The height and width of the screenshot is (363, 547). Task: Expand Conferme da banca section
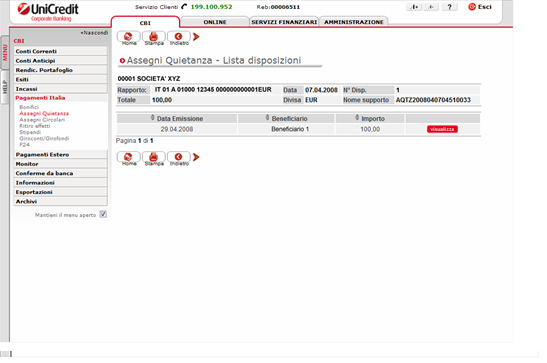click(61, 173)
